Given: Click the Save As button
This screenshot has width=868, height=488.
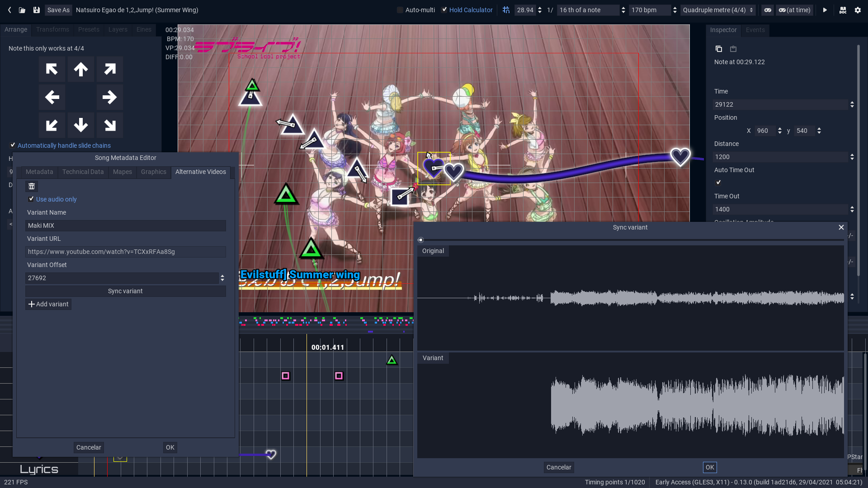Looking at the screenshot, I should pos(58,10).
